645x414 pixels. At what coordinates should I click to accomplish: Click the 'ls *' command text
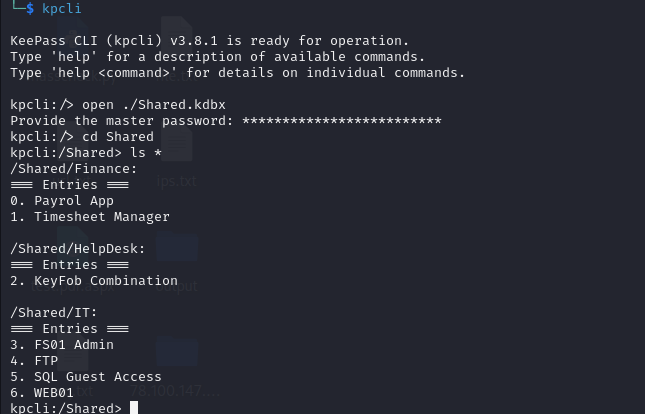pos(146,153)
